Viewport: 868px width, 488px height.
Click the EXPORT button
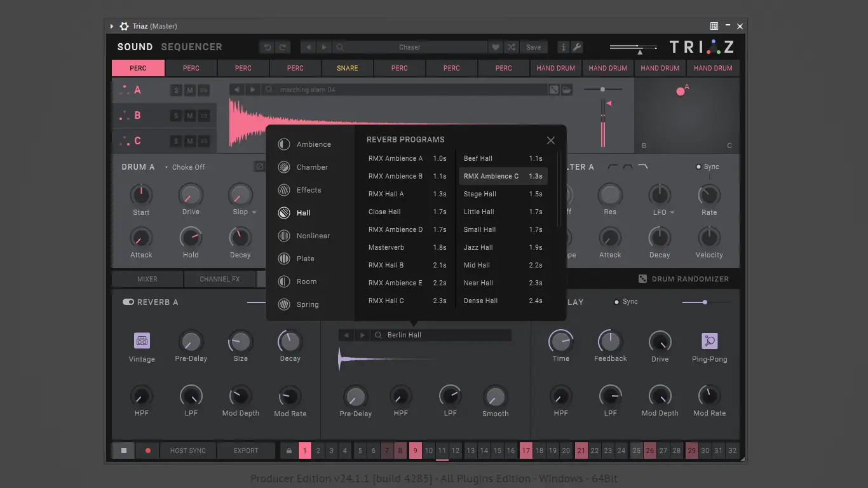click(246, 451)
